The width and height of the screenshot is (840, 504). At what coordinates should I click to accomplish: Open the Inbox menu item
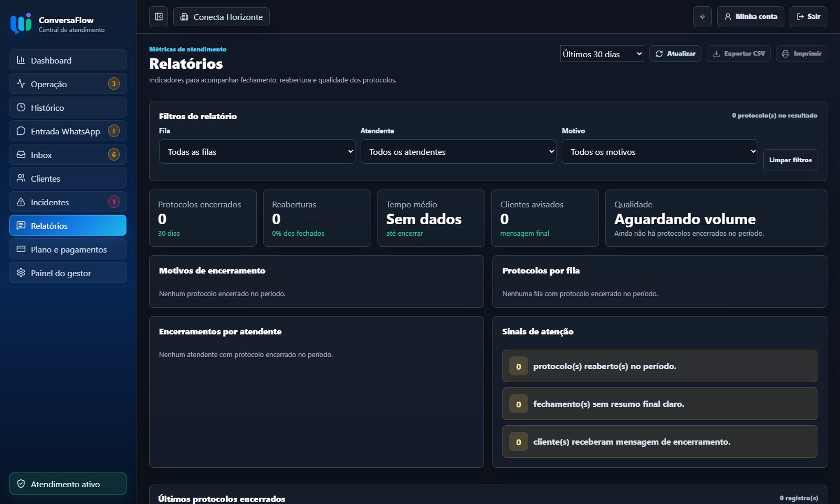pos(68,154)
